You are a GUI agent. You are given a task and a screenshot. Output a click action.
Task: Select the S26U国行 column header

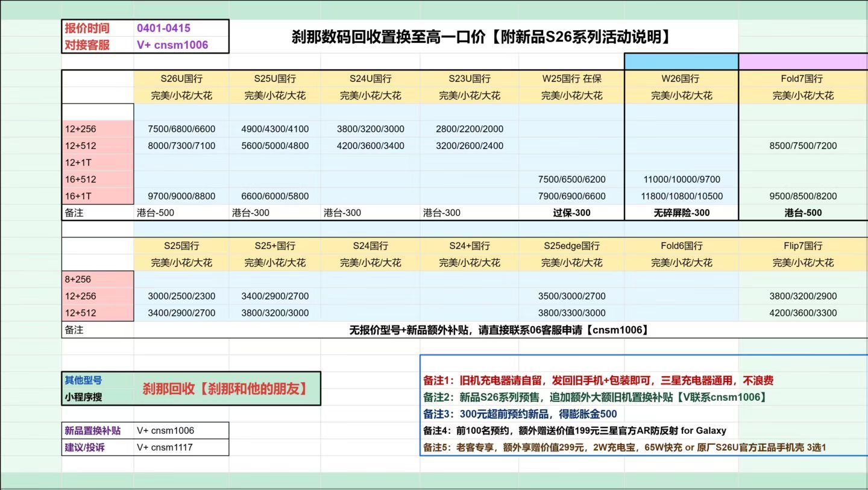tap(180, 78)
